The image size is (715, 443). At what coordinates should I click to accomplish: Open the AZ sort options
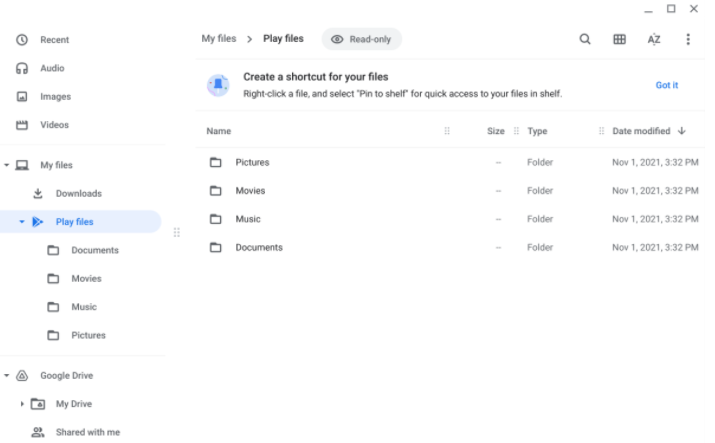pyautogui.click(x=653, y=39)
